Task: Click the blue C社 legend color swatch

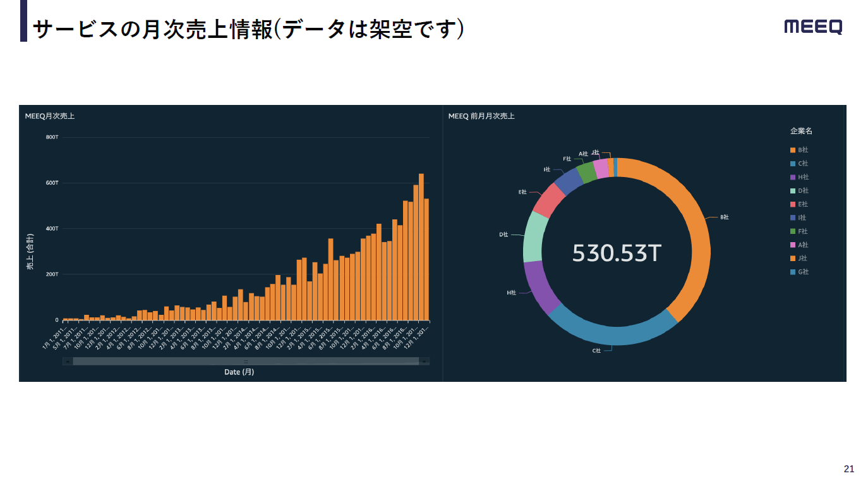Action: point(793,164)
